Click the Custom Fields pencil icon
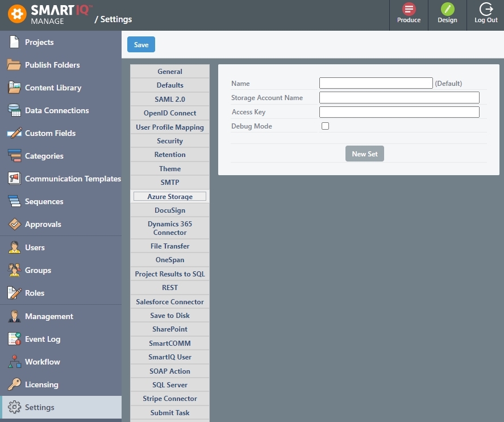Screen dimensions: 504x422 pyautogui.click(x=14, y=133)
